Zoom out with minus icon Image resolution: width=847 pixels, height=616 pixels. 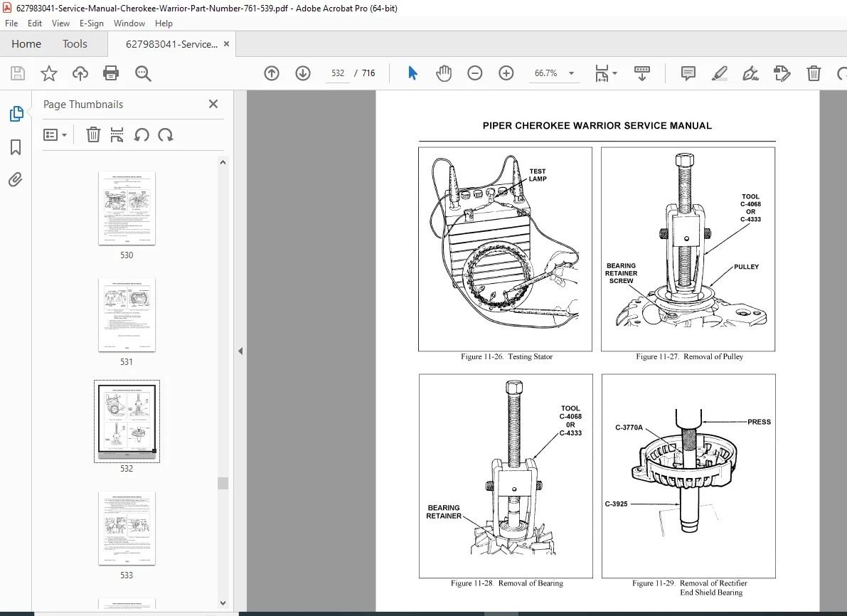pyautogui.click(x=475, y=73)
